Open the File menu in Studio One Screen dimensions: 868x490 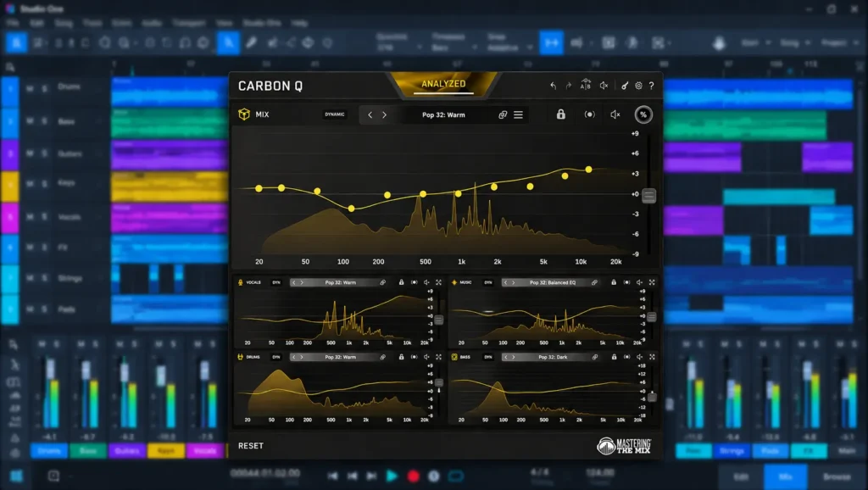point(12,23)
